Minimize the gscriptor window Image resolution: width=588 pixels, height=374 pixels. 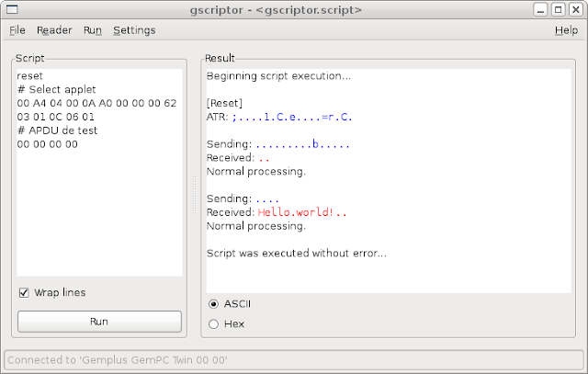540,10
